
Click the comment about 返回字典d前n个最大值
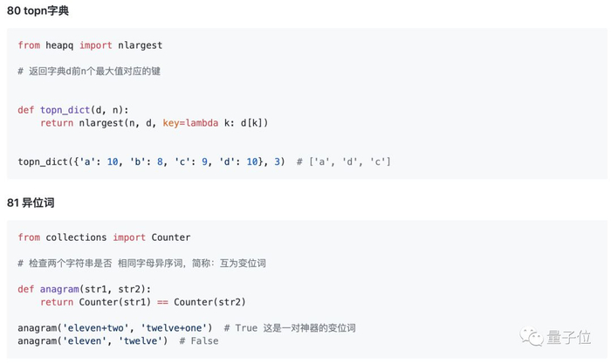[x=95, y=71]
